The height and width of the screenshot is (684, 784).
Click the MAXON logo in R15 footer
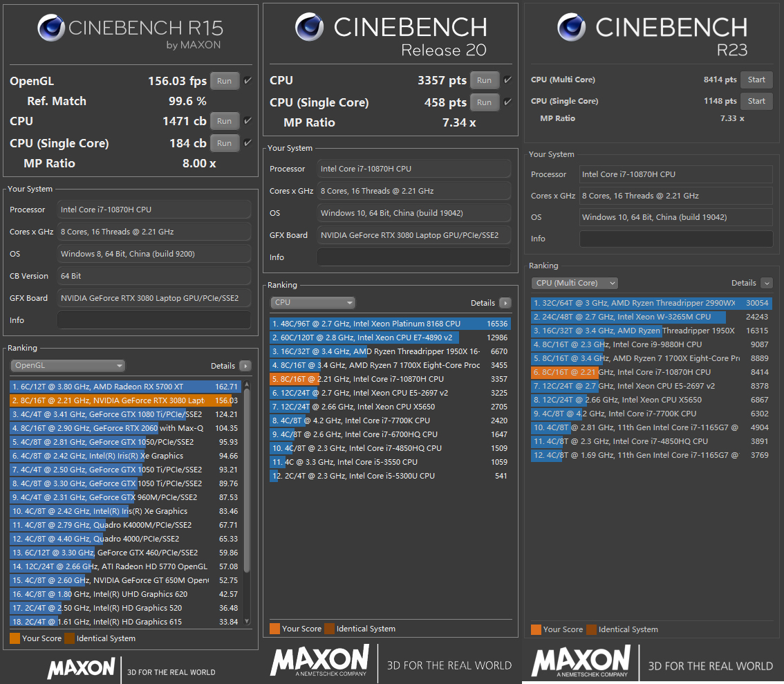coord(81,667)
